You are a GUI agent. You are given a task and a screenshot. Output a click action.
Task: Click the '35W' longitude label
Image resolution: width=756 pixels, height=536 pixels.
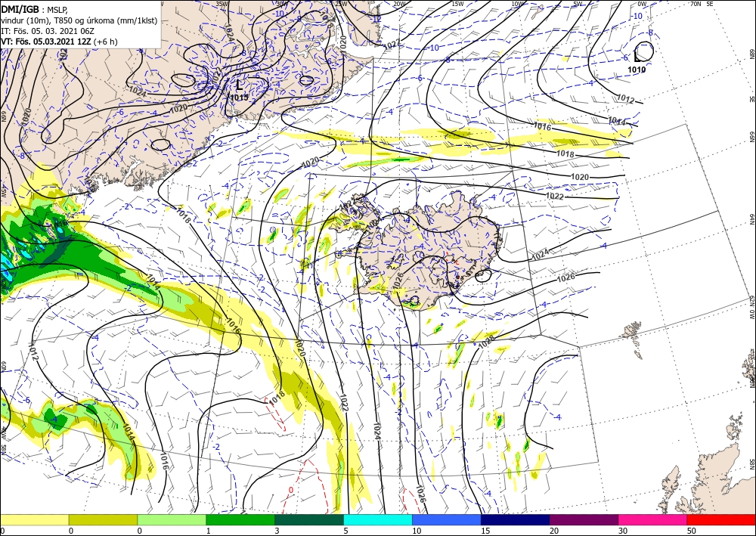click(x=222, y=4)
